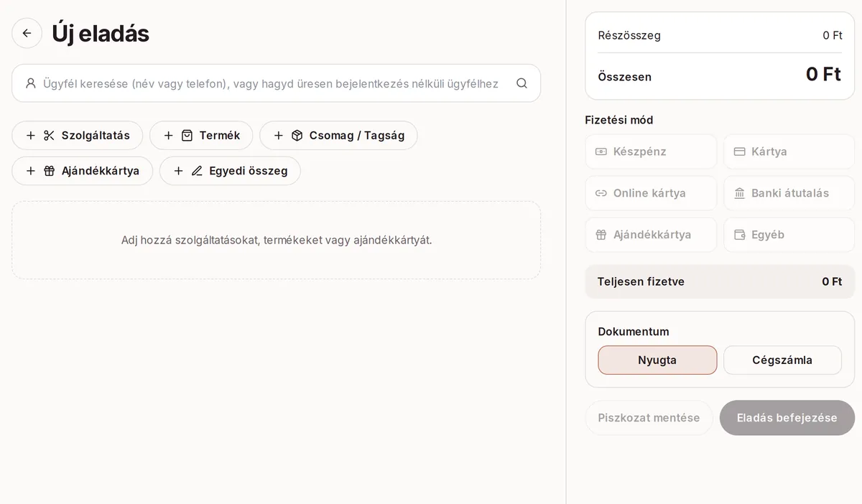
Task: Add an Ajándékkártya to the cart
Action: pyautogui.click(x=82, y=171)
